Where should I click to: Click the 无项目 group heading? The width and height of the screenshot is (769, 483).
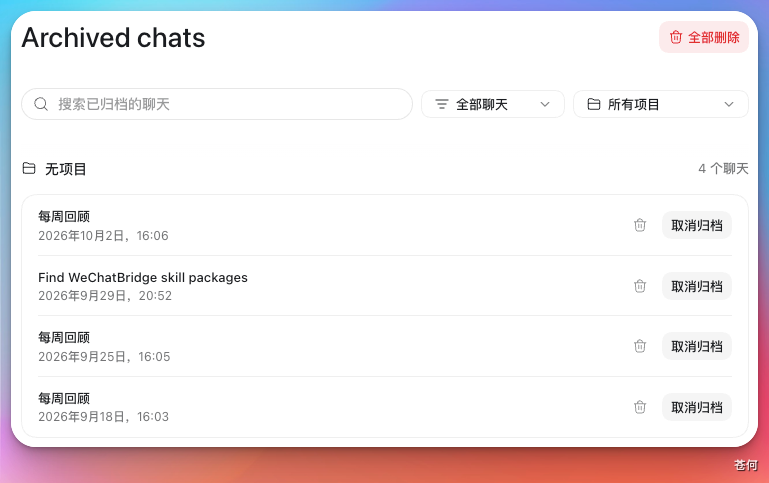click(x=66, y=169)
